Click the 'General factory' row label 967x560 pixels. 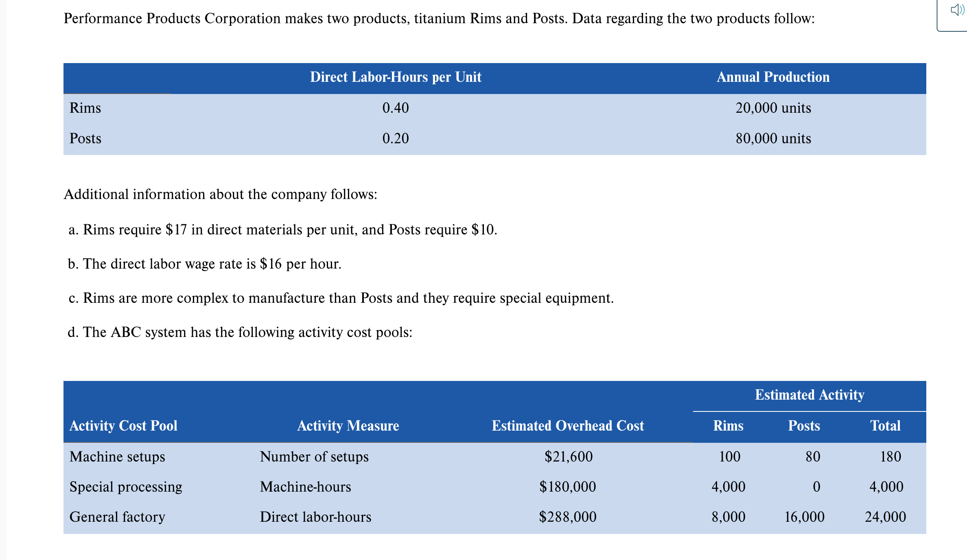(x=117, y=517)
